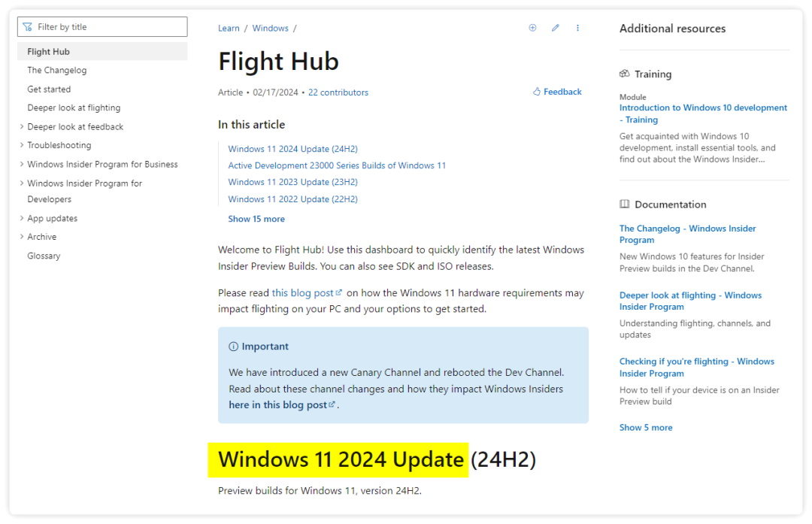The height and width of the screenshot is (524, 812).
Task: Click the Training section icon
Action: pos(625,74)
